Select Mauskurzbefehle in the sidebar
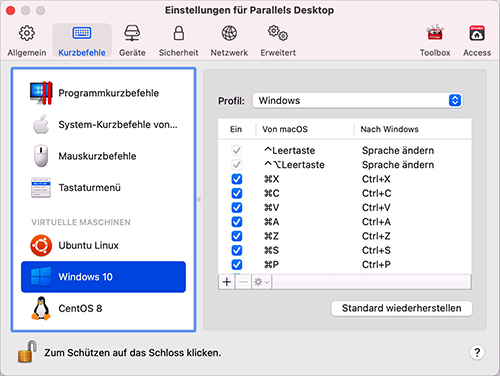 [x=103, y=156]
